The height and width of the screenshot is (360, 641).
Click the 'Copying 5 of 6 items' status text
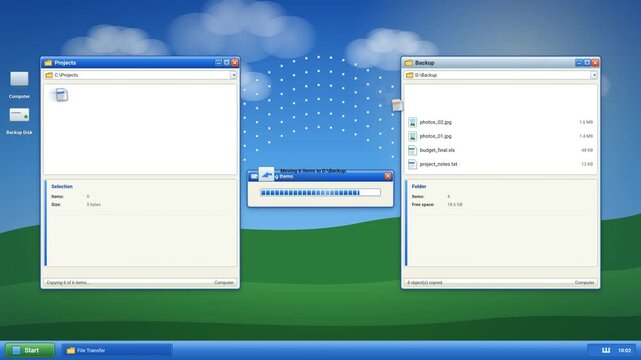coord(67,282)
